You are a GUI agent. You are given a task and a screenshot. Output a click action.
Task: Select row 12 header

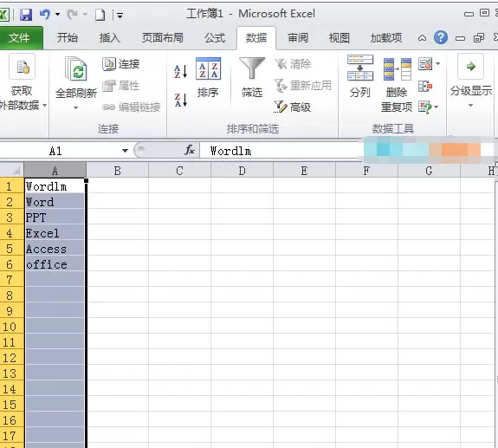12,358
